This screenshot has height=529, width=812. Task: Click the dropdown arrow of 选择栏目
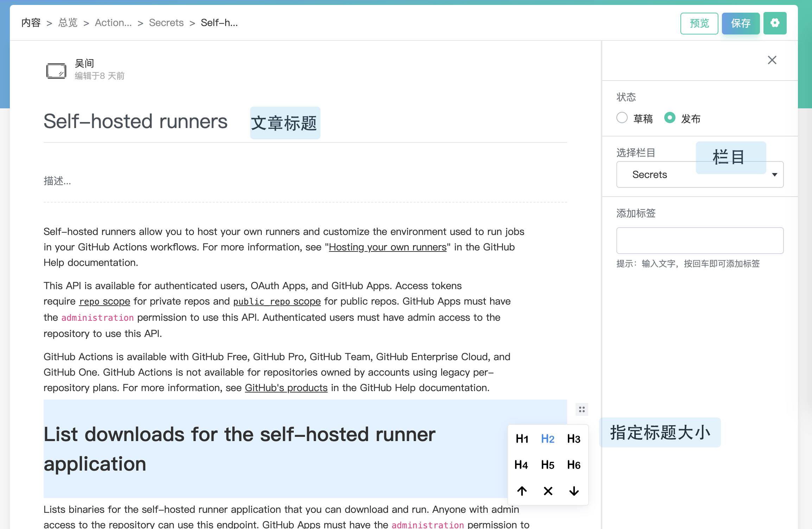point(774,175)
